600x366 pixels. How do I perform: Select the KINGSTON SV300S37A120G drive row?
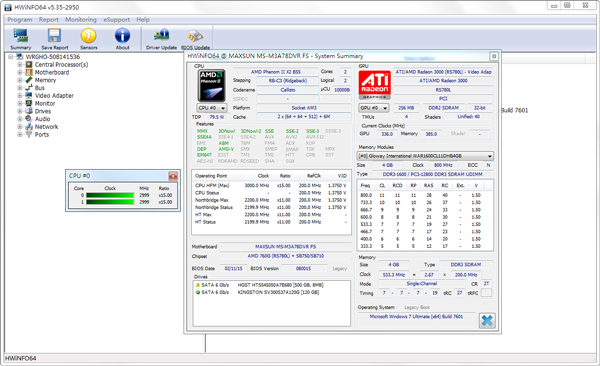[x=271, y=292]
